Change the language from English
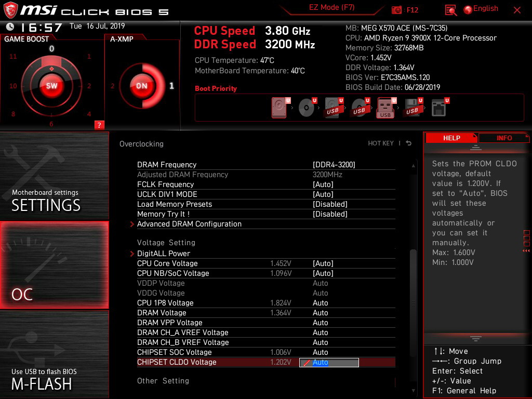 click(486, 8)
